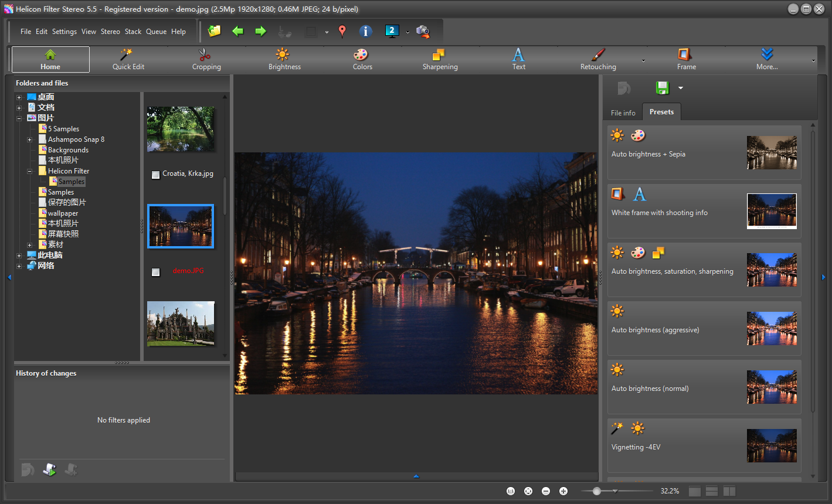Switch to the File info tab
The image size is (832, 504).
click(623, 113)
